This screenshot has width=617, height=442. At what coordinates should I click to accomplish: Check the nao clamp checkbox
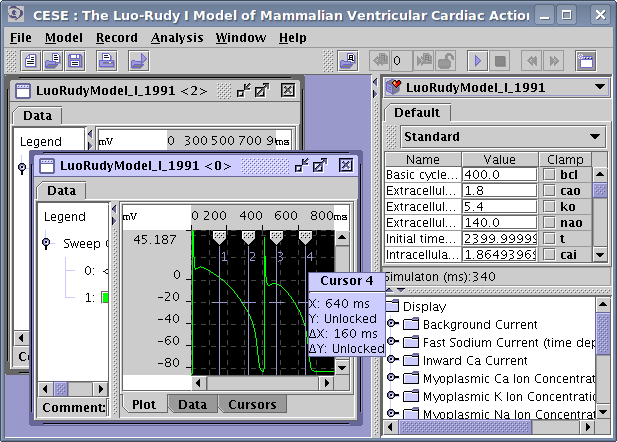[x=547, y=223]
